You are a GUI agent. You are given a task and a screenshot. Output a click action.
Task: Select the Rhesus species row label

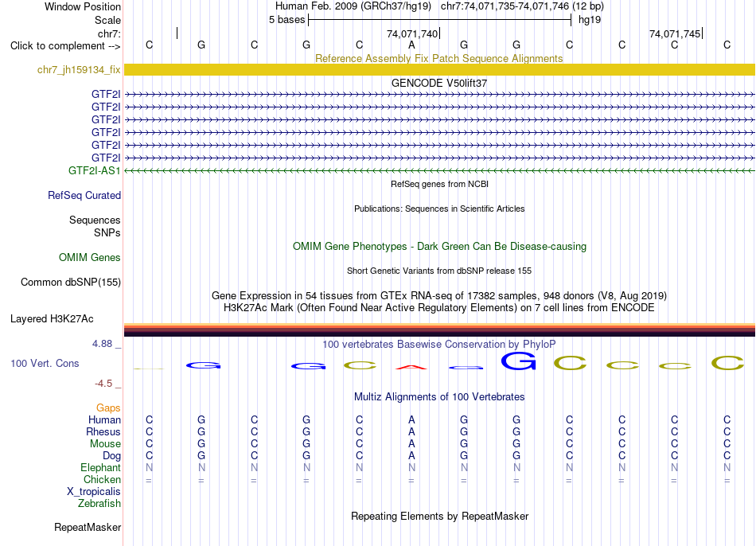(103, 431)
